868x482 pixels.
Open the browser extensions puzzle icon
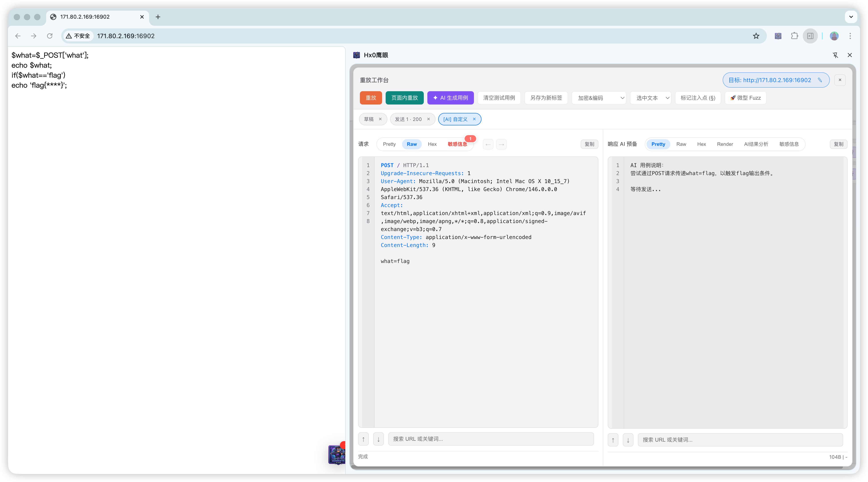point(794,36)
